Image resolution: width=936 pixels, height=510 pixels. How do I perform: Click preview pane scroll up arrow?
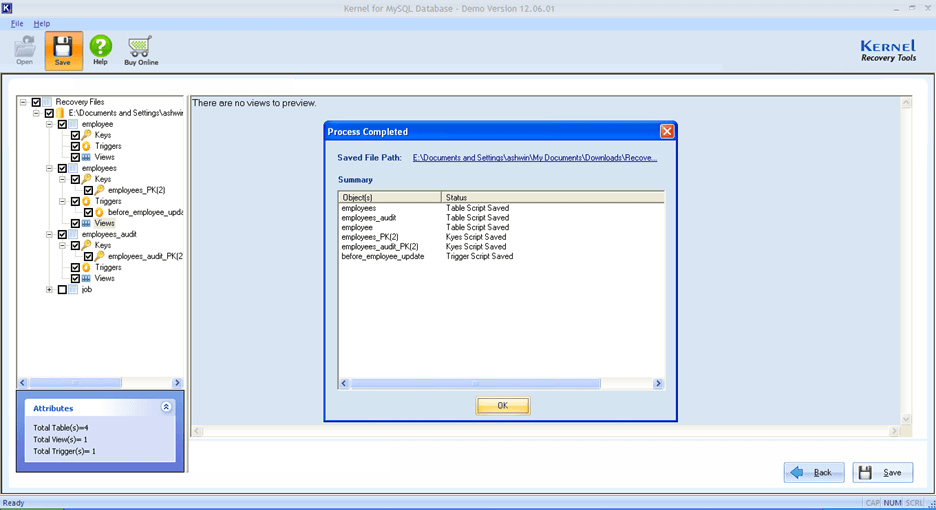coord(906,103)
